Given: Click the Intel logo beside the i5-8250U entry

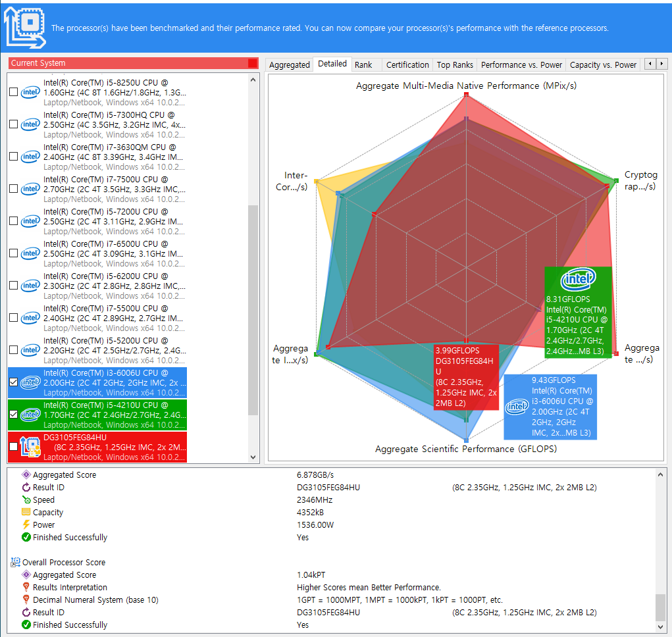Looking at the screenshot, I should (30, 92).
